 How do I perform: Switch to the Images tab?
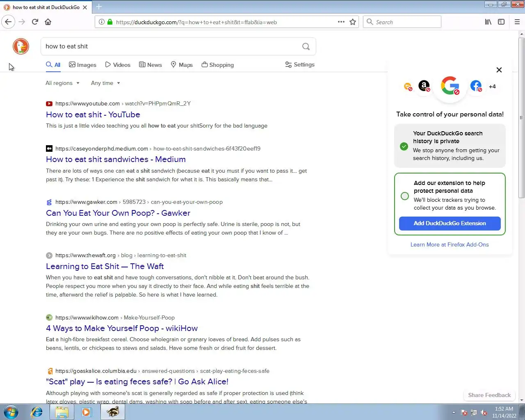[x=82, y=65]
